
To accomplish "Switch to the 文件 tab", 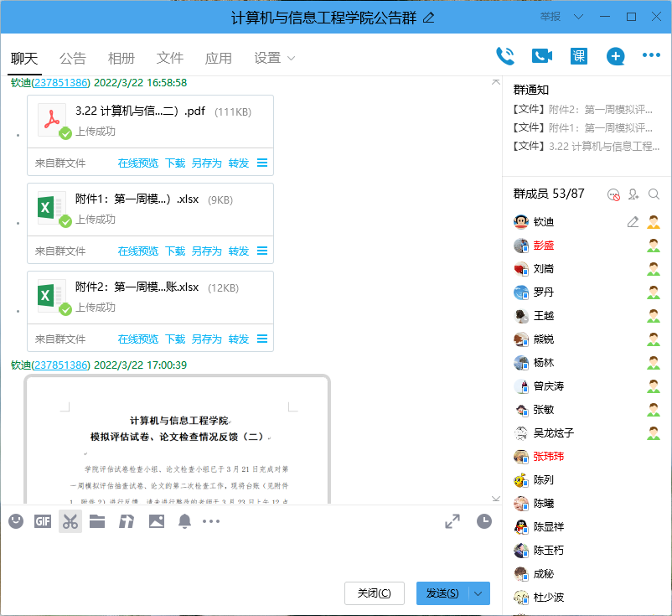I will point(170,58).
